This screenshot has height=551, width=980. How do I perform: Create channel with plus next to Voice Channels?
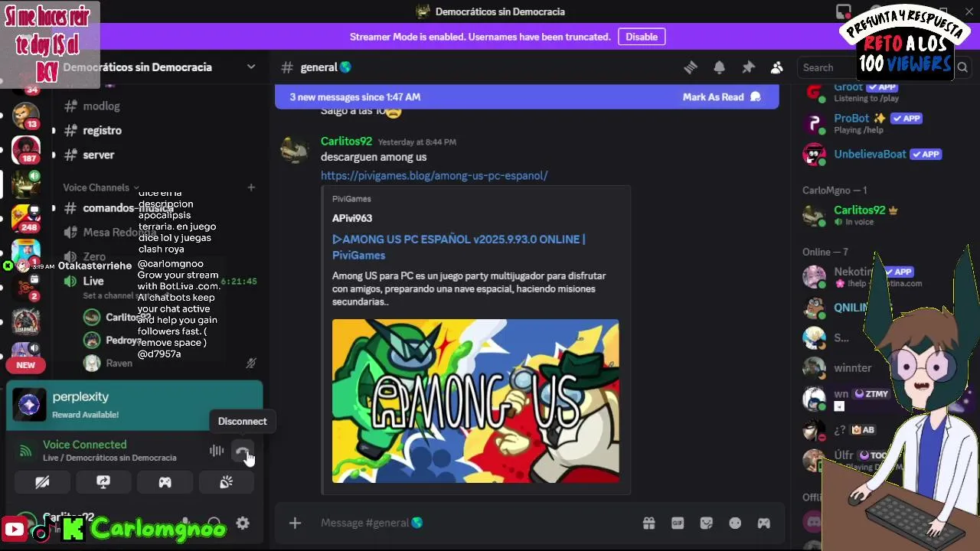tap(250, 187)
